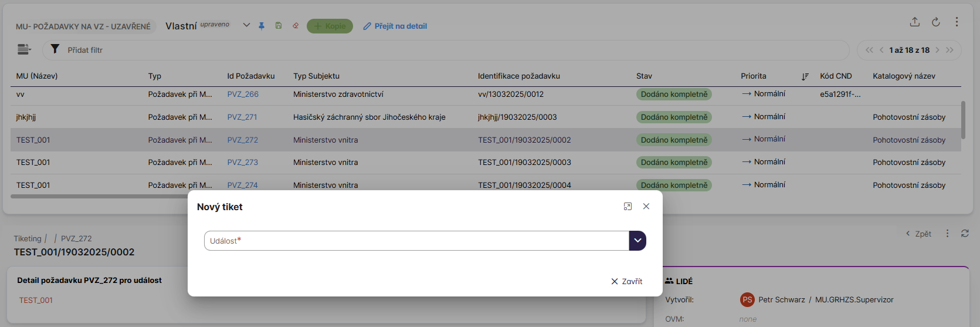Open the top-right three-dot menu
This screenshot has width=980, height=327.
957,22
